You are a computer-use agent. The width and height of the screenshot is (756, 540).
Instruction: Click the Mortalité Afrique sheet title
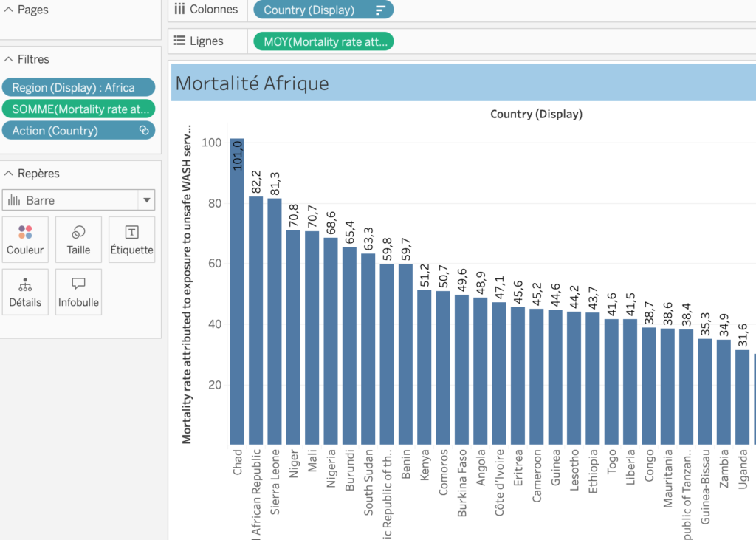coord(252,83)
